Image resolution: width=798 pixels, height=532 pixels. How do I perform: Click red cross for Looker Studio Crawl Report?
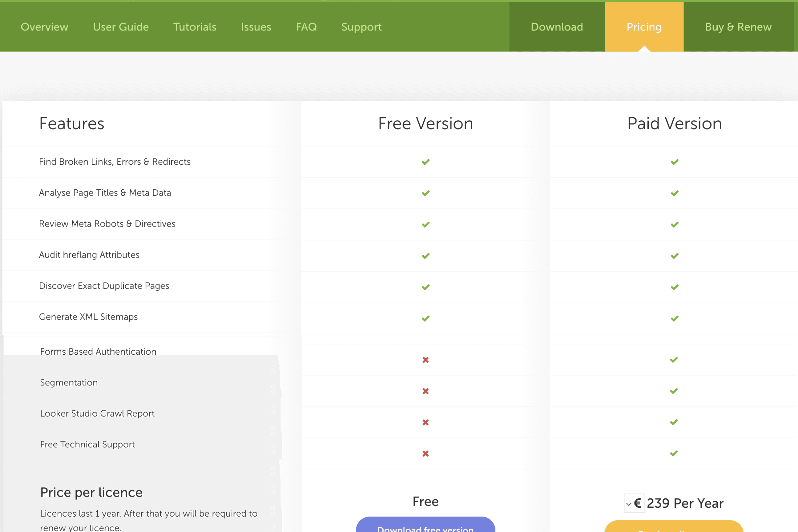[x=425, y=422]
